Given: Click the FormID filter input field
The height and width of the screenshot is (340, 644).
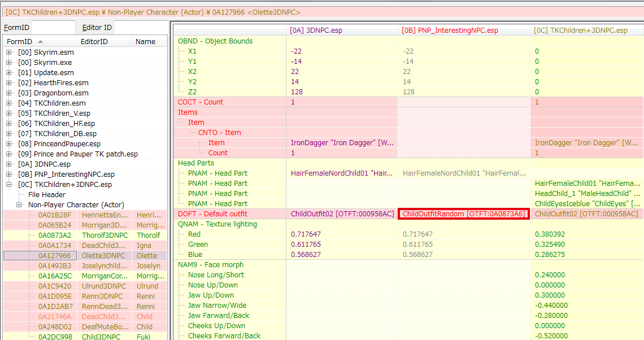Looking at the screenshot, I should (x=53, y=28).
